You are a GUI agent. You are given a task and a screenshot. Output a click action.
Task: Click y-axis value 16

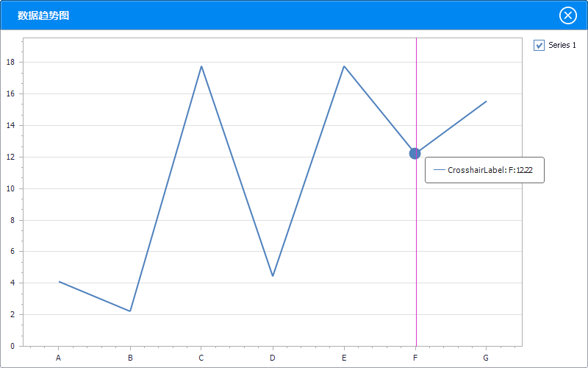click(10, 94)
